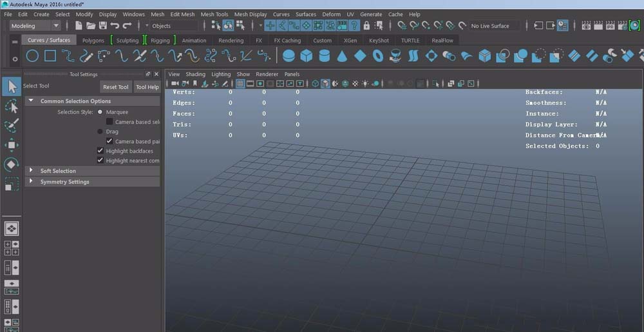Screen dimensions: 644x332
Task: Open the viewport Renderer menu
Action: pyautogui.click(x=267, y=74)
